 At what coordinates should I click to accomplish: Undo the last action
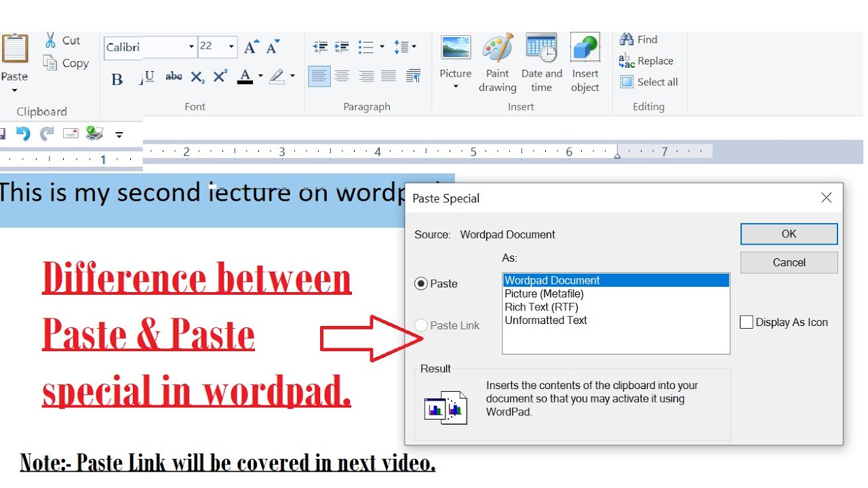23,134
